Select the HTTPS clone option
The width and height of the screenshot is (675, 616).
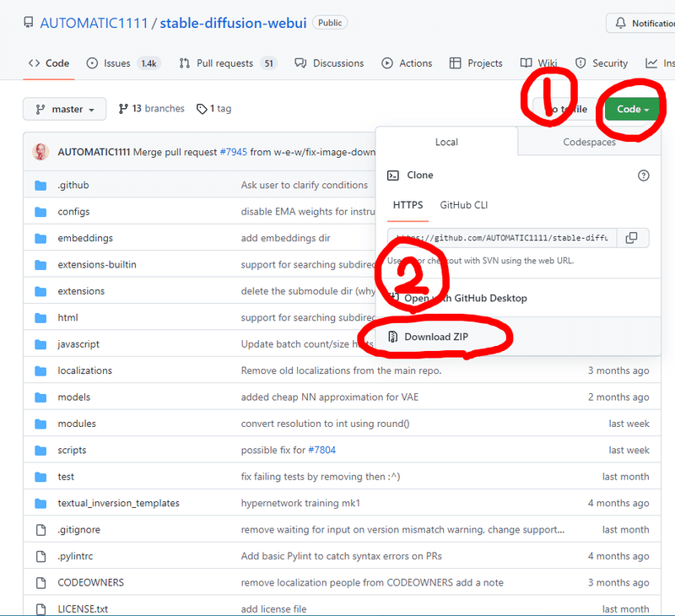click(408, 205)
